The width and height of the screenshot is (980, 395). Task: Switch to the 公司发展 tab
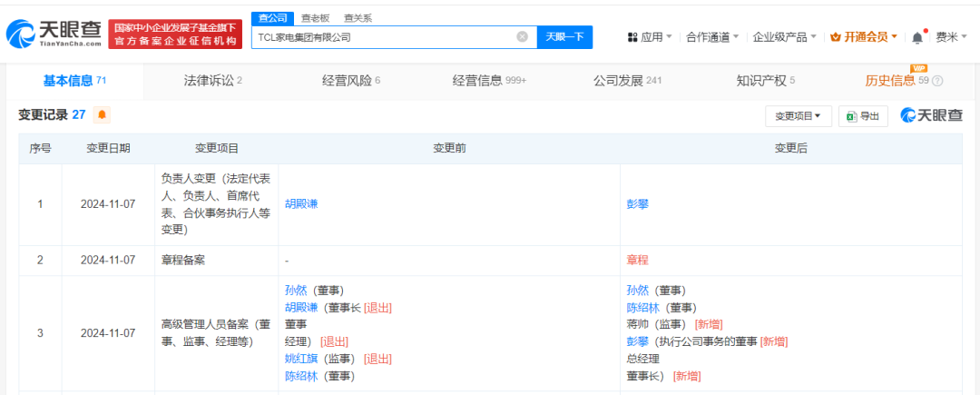tap(627, 81)
